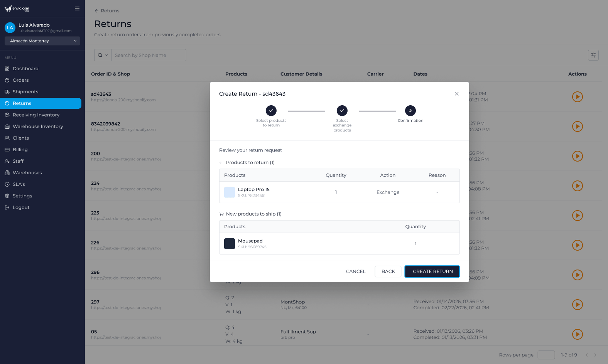Open Warehouse Inventory in sidebar
608x364 pixels.
point(38,126)
